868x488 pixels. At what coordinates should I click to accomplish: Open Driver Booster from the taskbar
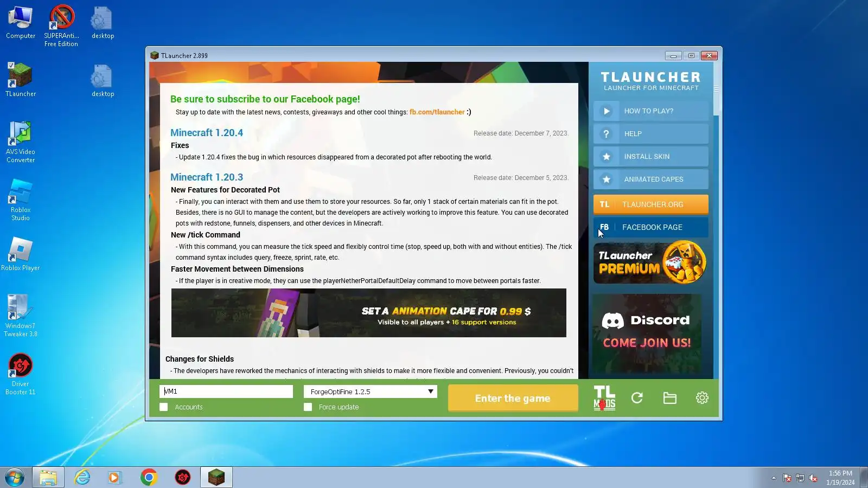(x=183, y=477)
